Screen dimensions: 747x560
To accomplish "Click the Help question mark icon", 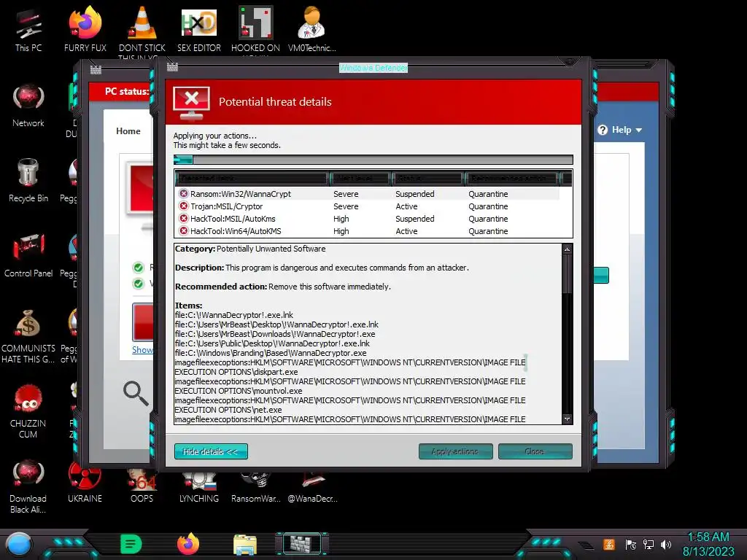I will point(603,130).
